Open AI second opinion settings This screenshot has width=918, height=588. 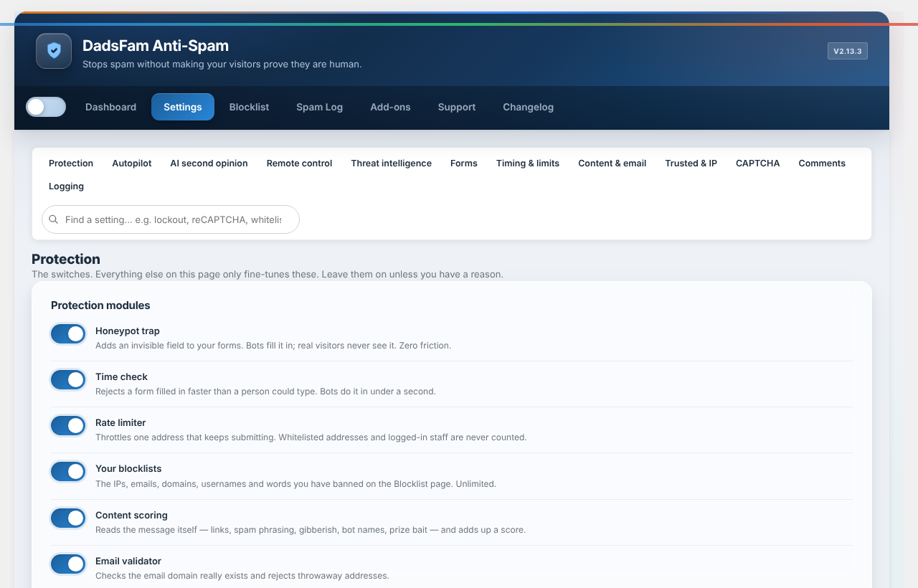(x=209, y=163)
